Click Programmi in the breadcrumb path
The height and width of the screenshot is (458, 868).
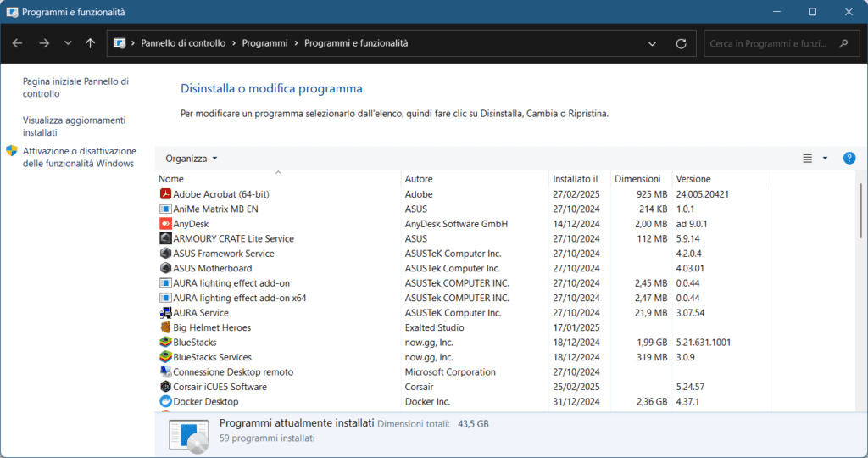pyautogui.click(x=264, y=43)
